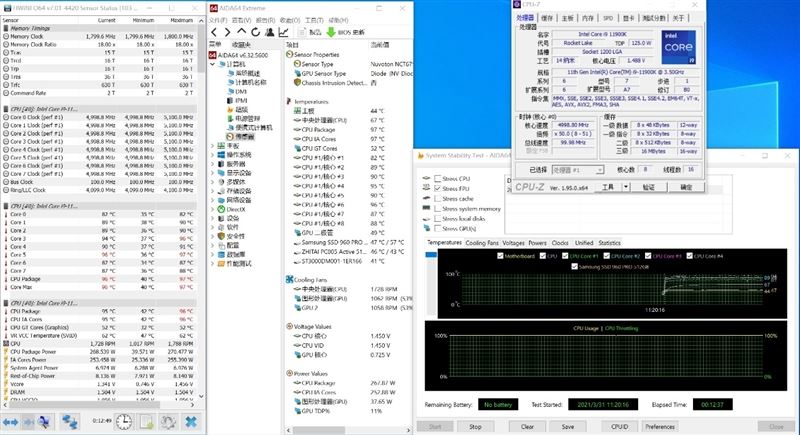
Task: Open the AIDA64 user/report icon
Action: pos(269,32)
